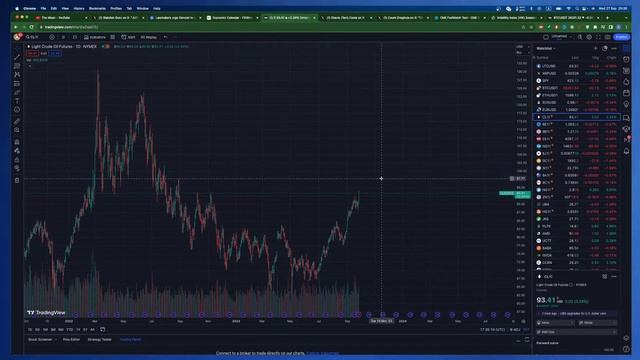This screenshot has height=360, width=640.
Task: Open Help Center question icon
Action: tap(626, 349)
